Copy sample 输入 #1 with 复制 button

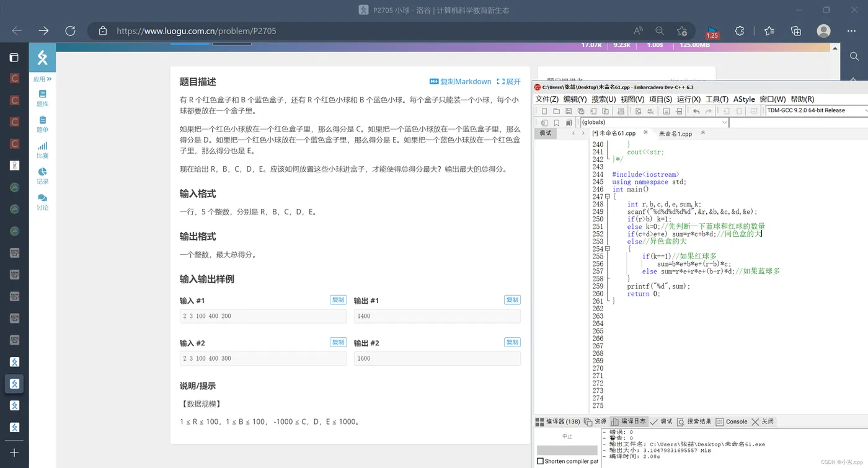[338, 300]
